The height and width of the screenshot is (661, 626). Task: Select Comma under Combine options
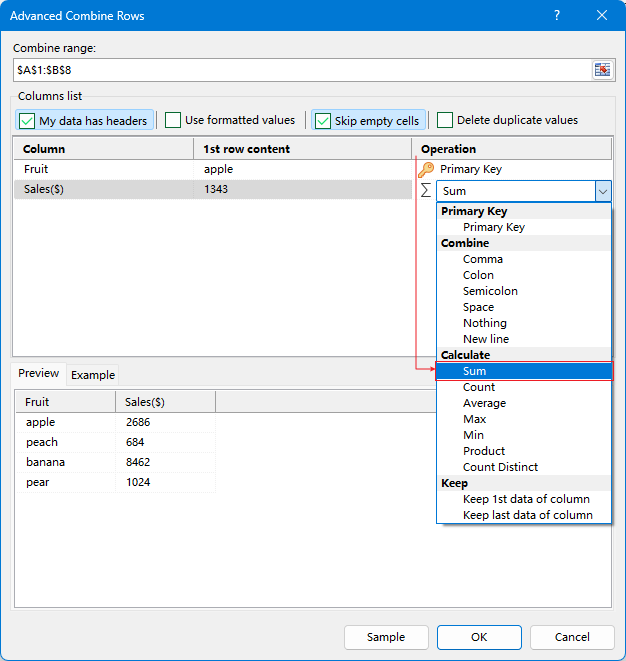click(x=483, y=259)
